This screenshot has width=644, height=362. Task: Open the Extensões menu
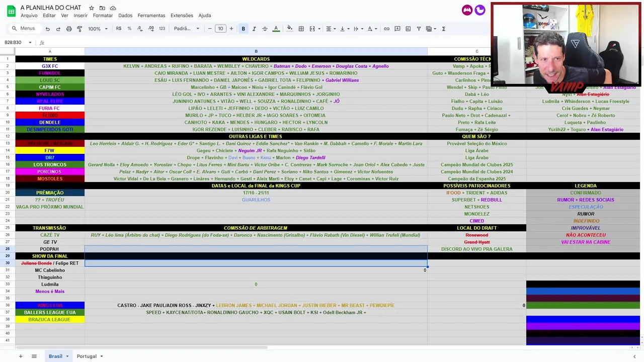[x=182, y=16]
